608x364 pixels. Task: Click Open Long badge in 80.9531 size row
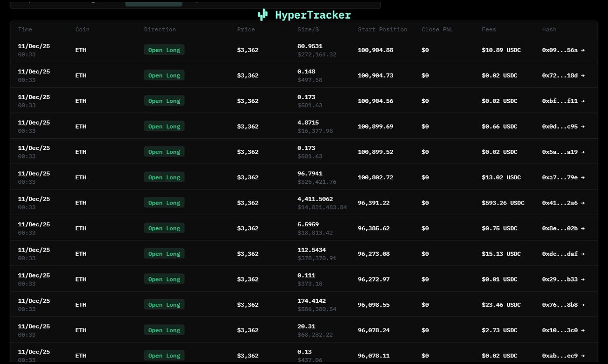(164, 50)
